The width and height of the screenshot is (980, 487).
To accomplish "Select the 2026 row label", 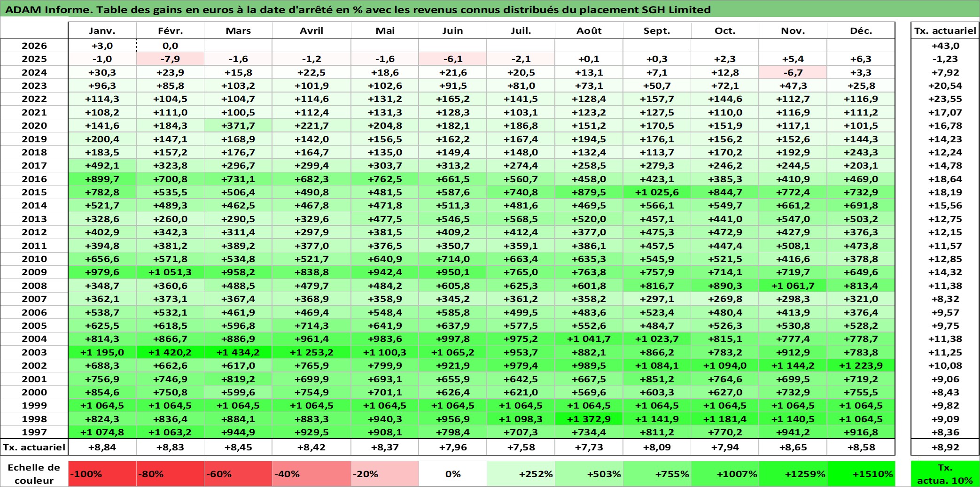I will coord(34,46).
